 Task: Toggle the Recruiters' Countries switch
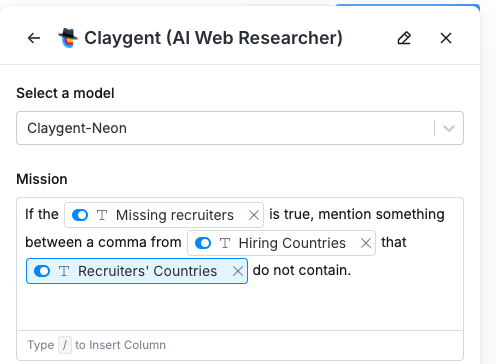tap(42, 271)
